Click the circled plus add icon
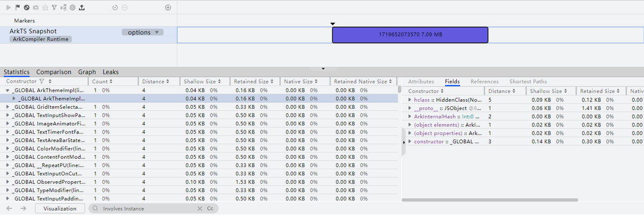This screenshot has width=644, height=215. click(x=168, y=8)
